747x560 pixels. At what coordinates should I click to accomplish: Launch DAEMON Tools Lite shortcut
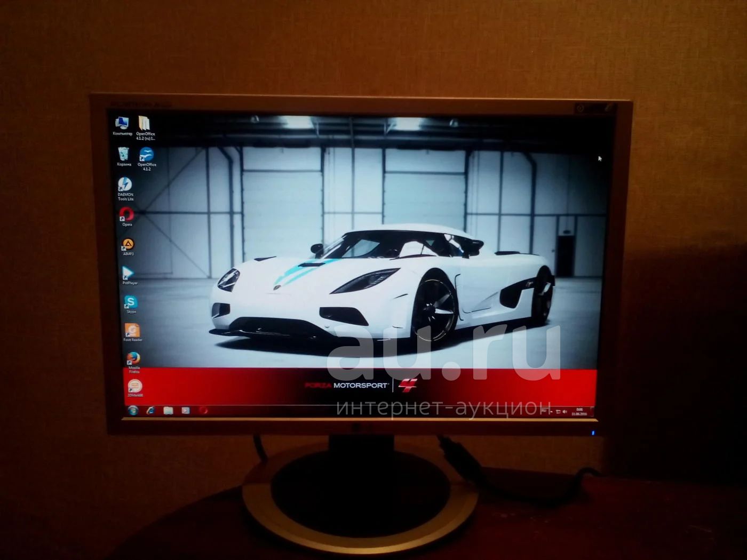pos(125,189)
